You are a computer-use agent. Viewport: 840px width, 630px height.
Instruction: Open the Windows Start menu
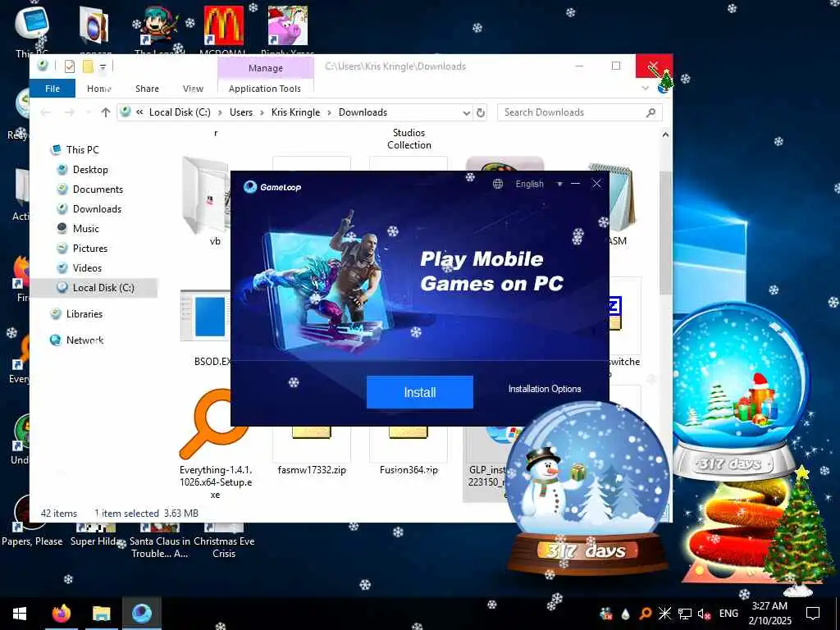tap(20, 614)
